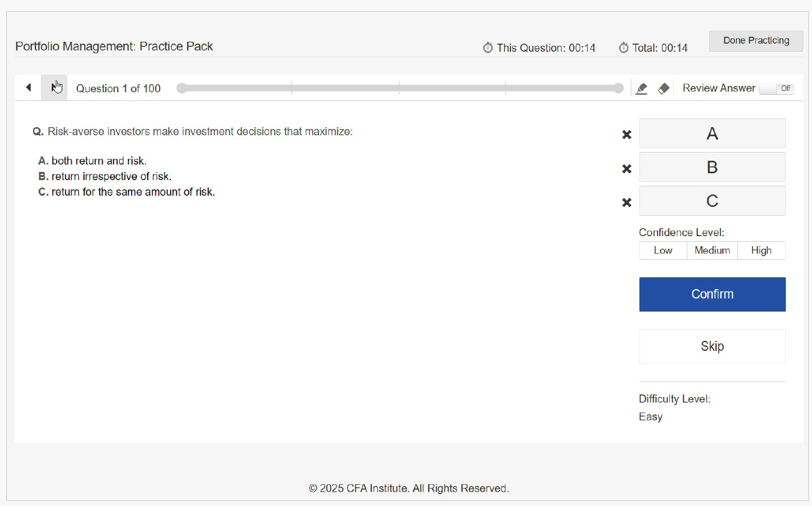The width and height of the screenshot is (812, 506).
Task: Mark confidence level as High
Action: [761, 251]
